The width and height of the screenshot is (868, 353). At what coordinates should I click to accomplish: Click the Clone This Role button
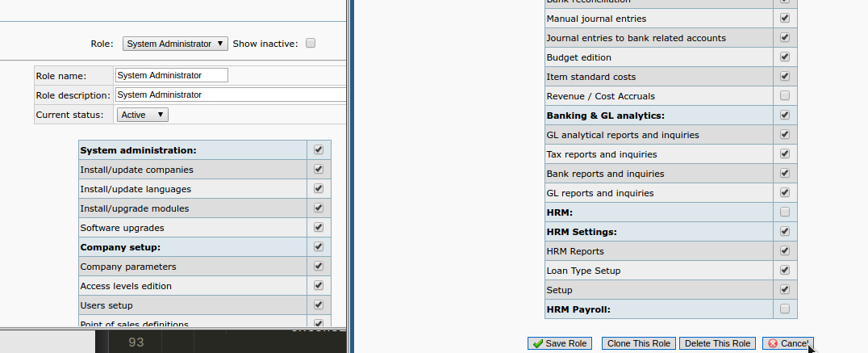(638, 343)
